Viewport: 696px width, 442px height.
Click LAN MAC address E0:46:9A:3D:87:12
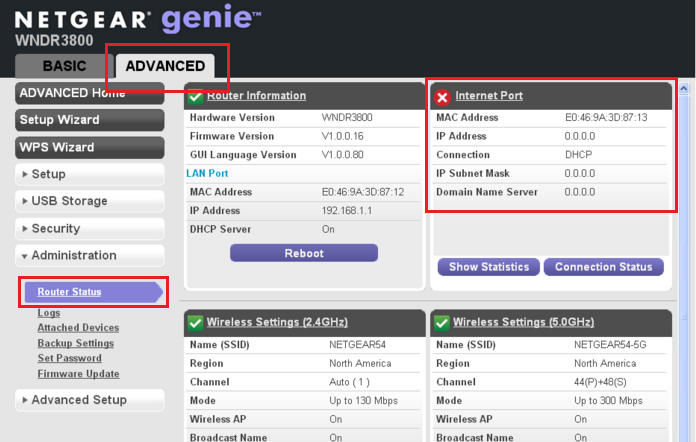tap(363, 192)
